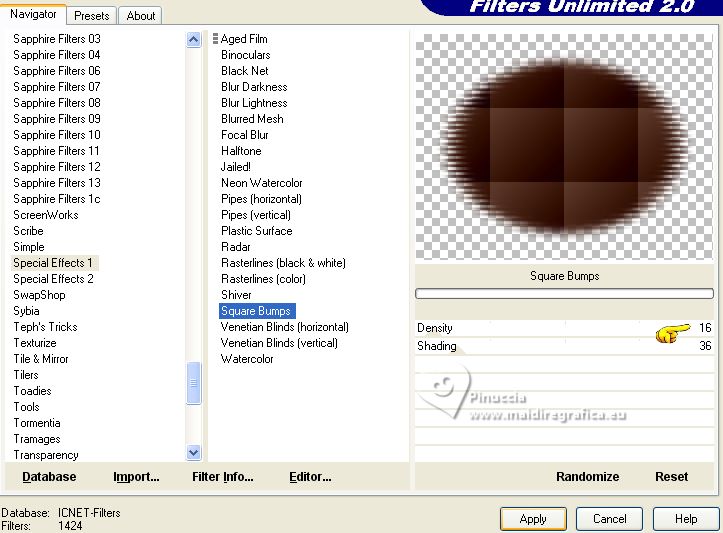
Task: Open Filter Info...
Action: (x=223, y=476)
